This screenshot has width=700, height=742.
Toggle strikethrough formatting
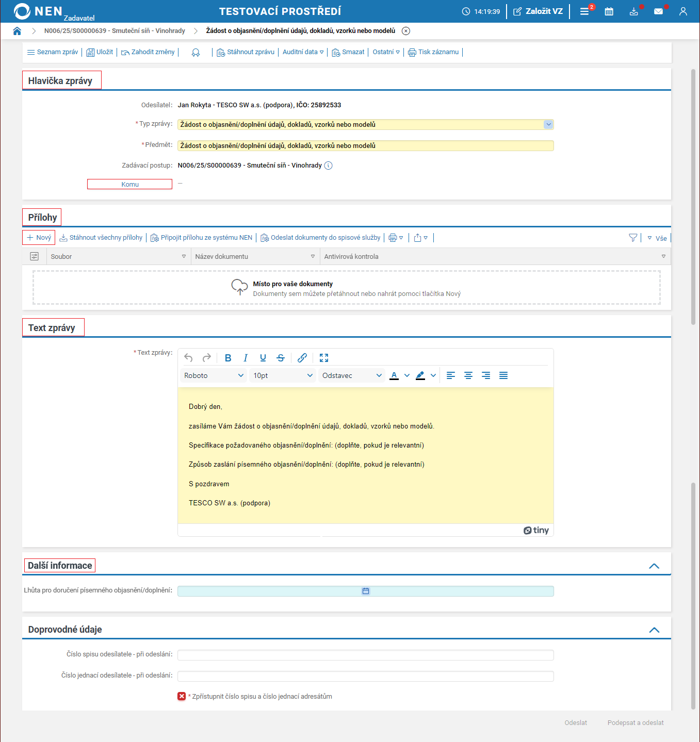[281, 358]
